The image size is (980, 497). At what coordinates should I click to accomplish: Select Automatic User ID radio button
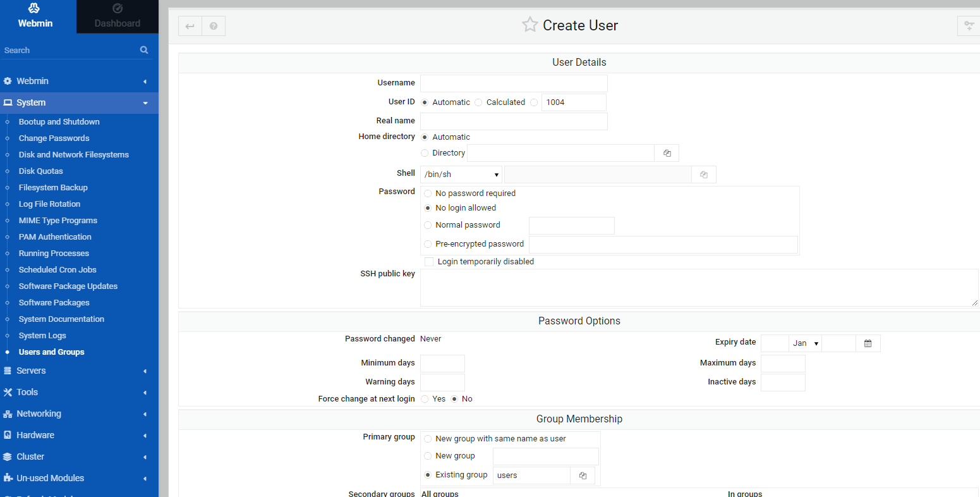(x=425, y=102)
